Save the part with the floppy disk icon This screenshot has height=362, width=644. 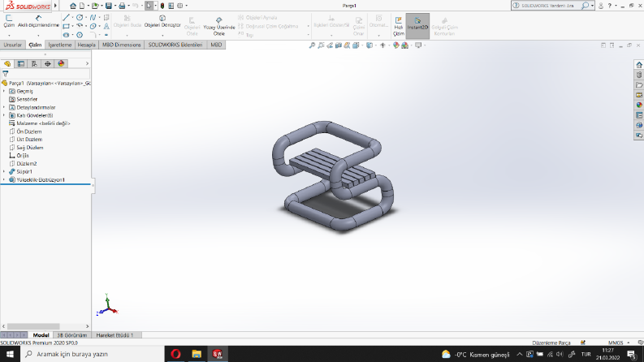pos(109,6)
